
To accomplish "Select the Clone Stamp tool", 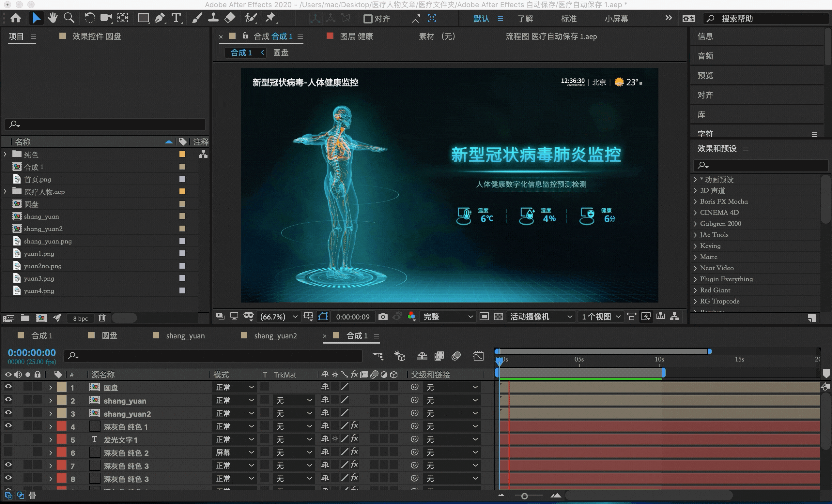I will coord(213,18).
